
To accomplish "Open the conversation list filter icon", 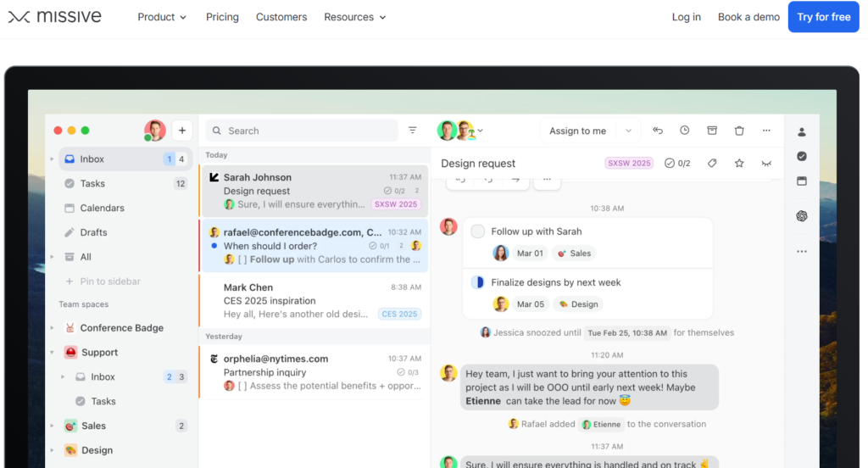I will coord(413,131).
